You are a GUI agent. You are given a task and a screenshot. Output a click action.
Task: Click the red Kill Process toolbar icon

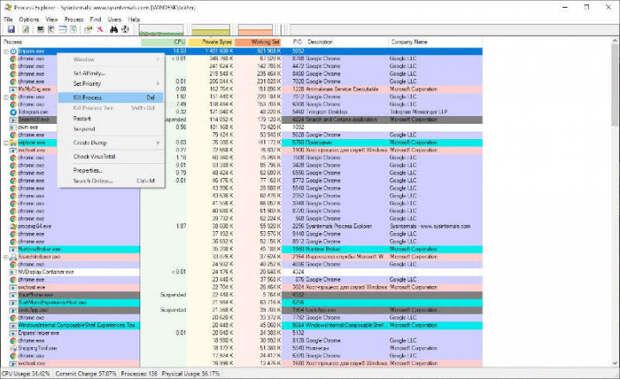(x=100, y=29)
